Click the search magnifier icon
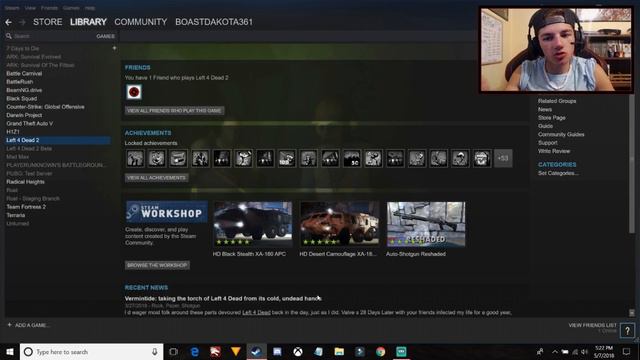Image resolution: width=640 pixels, height=360 pixels. click(x=9, y=36)
